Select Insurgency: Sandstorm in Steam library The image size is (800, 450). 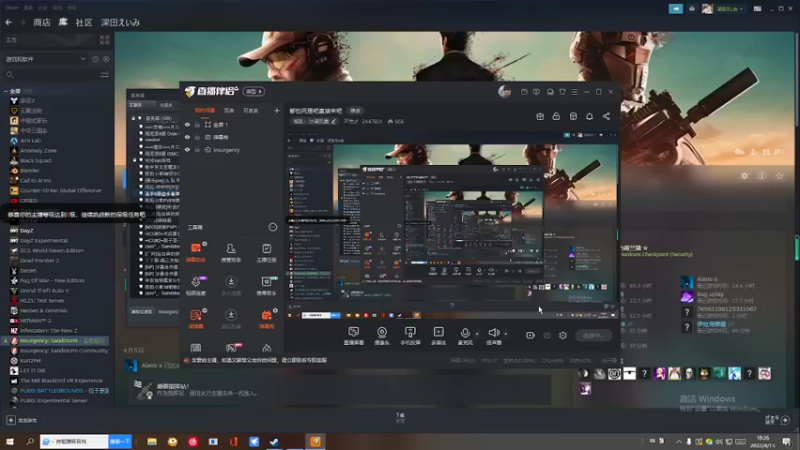point(57,340)
